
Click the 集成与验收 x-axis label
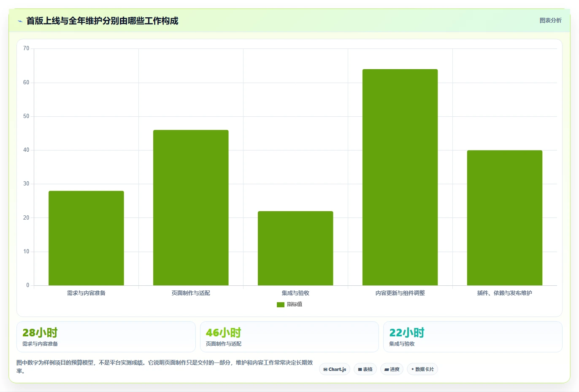[295, 293]
